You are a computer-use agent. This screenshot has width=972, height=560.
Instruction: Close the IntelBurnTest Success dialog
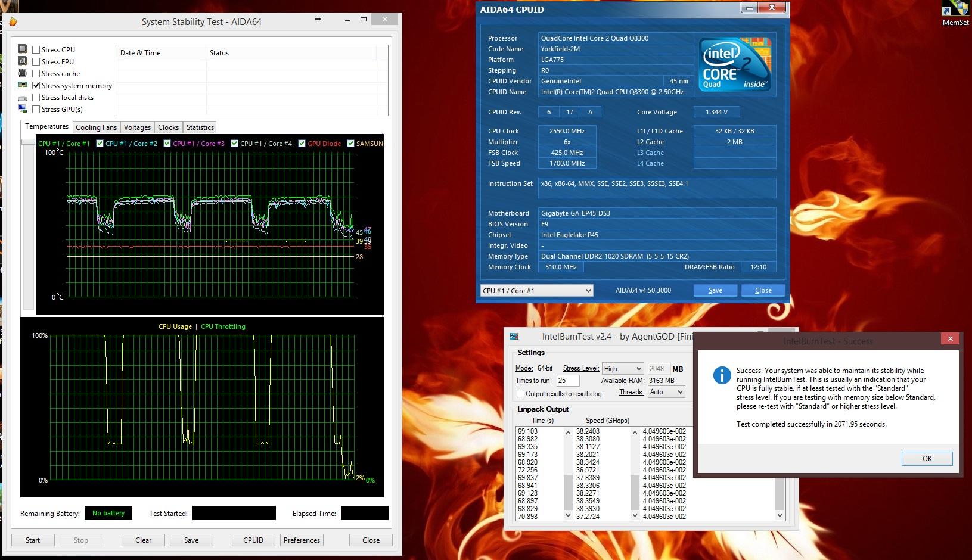coord(951,339)
